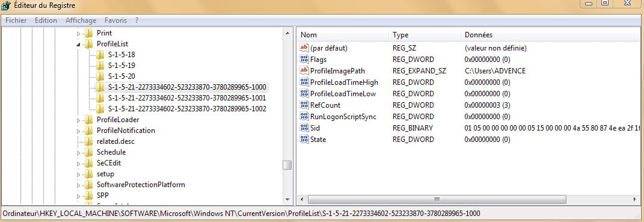Click the ProfileLoader folder icon
The width and height of the screenshot is (644, 222).
click(x=89, y=120)
